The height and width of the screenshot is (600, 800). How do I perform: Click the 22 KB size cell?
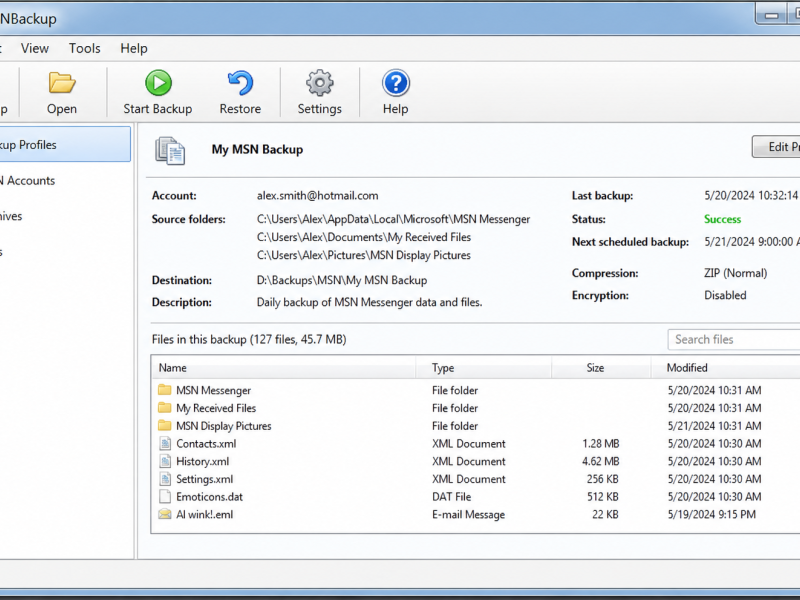[605, 514]
